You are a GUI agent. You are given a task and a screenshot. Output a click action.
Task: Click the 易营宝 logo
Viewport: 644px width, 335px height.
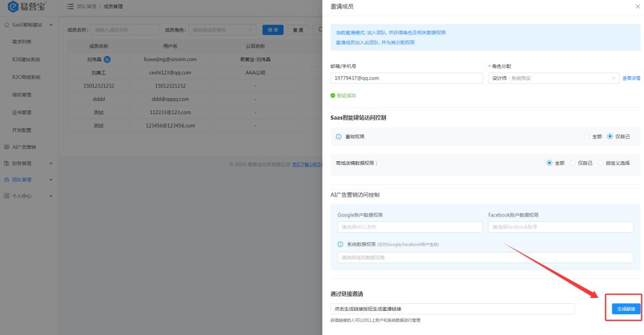pyautogui.click(x=27, y=7)
